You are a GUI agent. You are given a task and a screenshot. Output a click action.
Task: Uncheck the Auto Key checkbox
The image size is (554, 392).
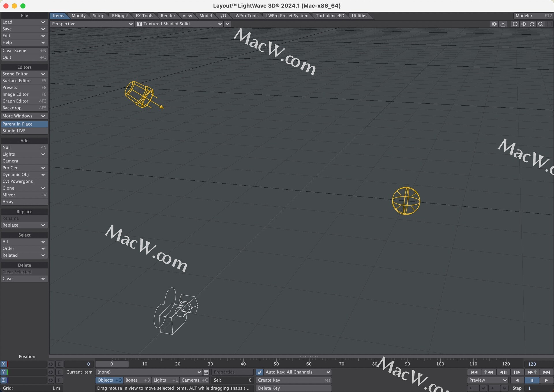click(259, 372)
